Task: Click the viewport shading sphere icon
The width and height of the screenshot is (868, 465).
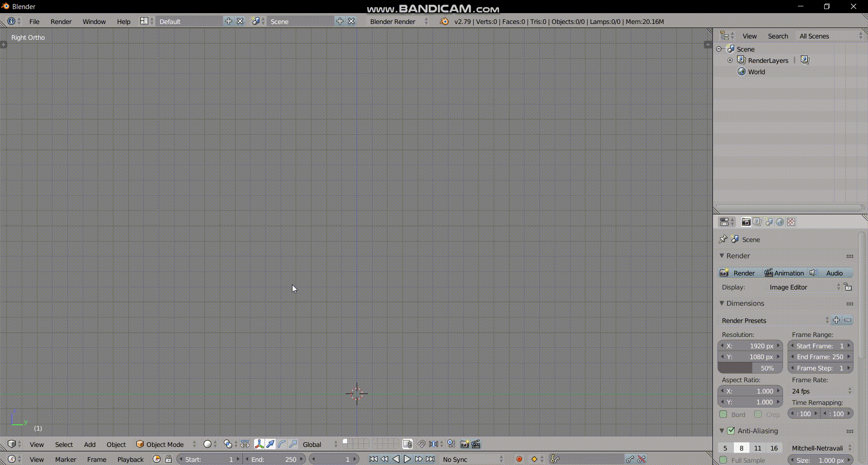Action: tap(208, 444)
